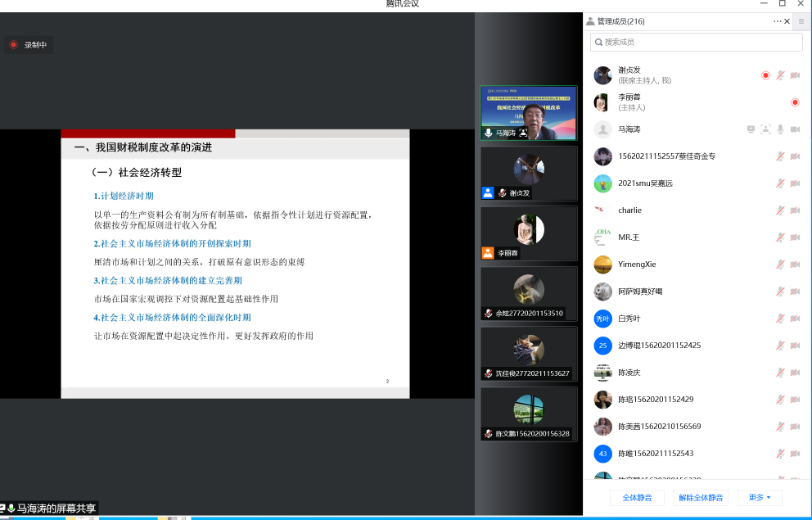Click recording icon next to 李丽蓉
Viewport: 812px width, 520px height.
coord(795,102)
